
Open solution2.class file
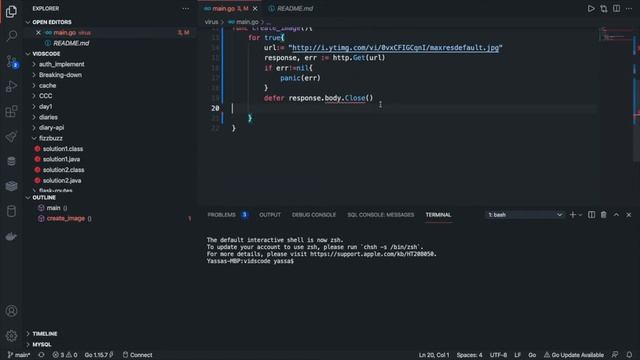63,170
